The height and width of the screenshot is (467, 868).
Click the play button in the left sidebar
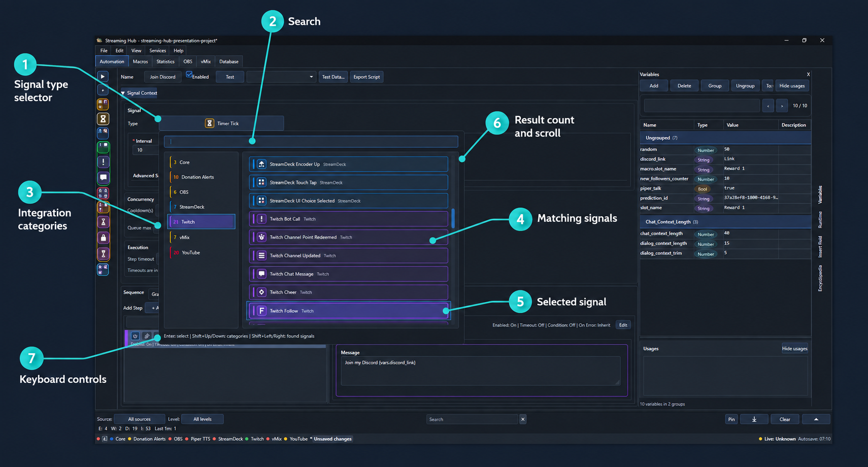point(103,77)
